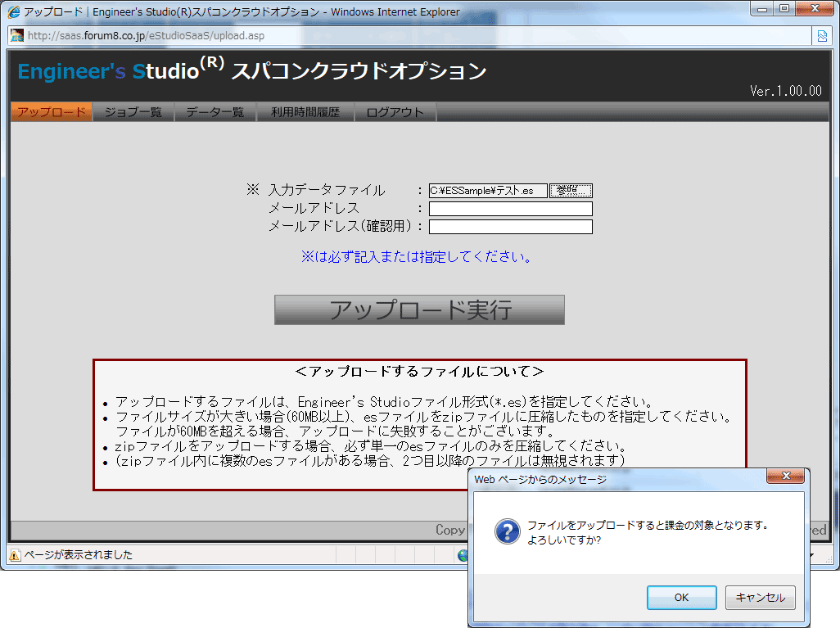This screenshot has width=840, height=628.
Task: Switch to the データ一覧 tab
Action: point(215,112)
